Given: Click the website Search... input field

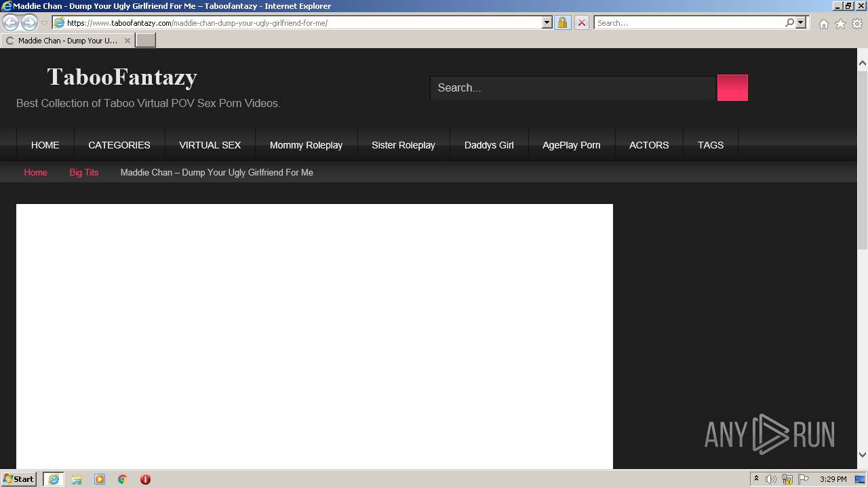Looking at the screenshot, I should (x=573, y=87).
